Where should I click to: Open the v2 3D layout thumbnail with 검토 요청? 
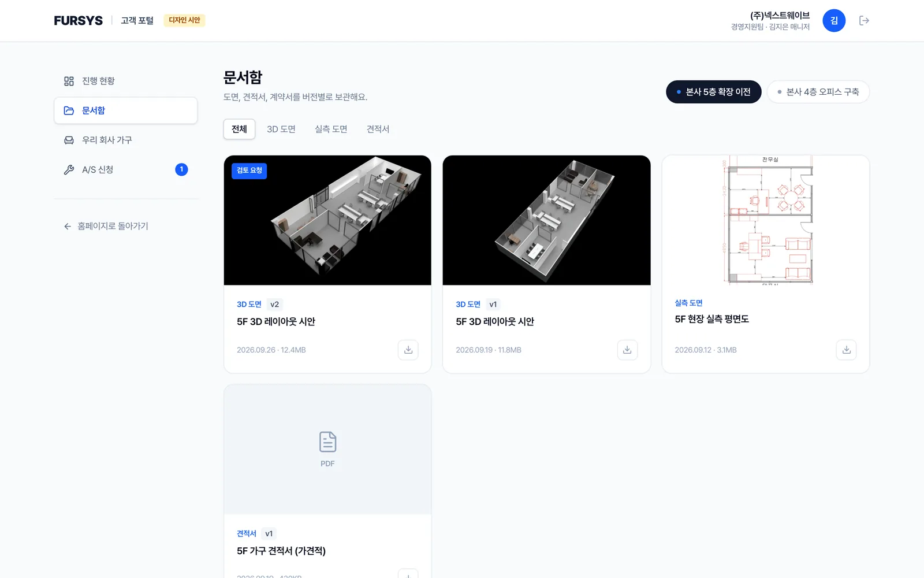pos(327,220)
